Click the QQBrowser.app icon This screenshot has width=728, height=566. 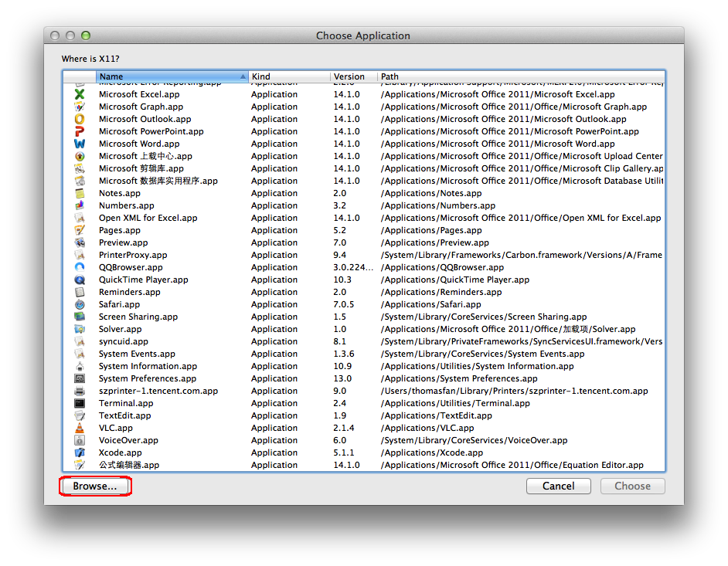click(x=80, y=267)
